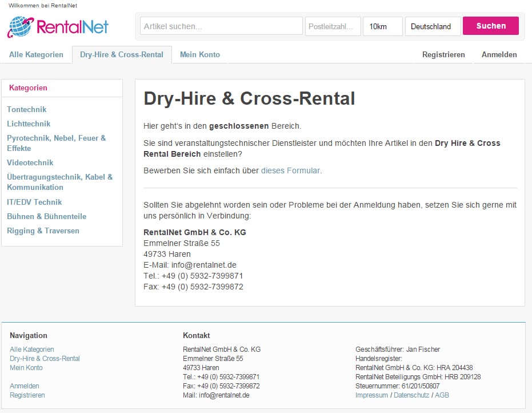Open the Tontechnik category

coord(27,109)
